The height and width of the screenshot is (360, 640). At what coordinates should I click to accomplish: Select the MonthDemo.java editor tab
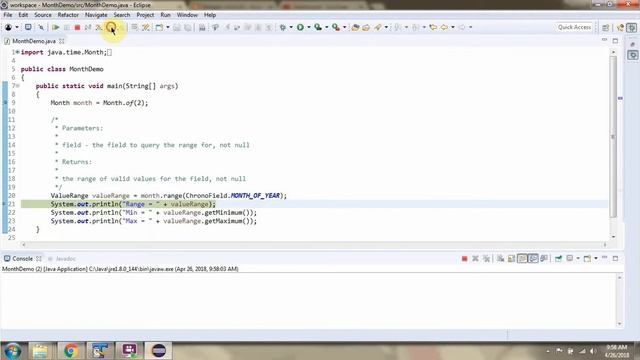[x=33, y=41]
